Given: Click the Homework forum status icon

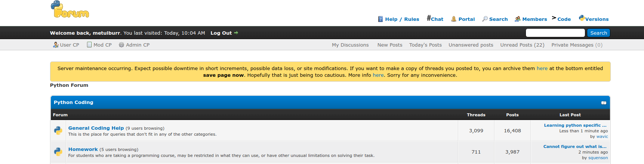Looking at the screenshot, I should click(x=58, y=152).
